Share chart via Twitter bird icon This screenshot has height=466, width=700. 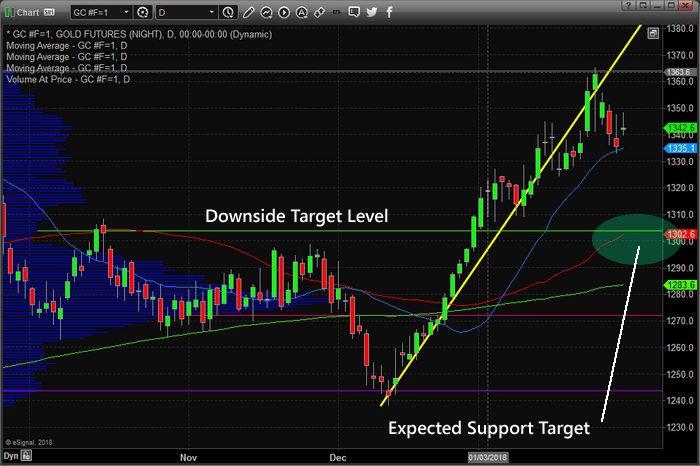tap(371, 12)
